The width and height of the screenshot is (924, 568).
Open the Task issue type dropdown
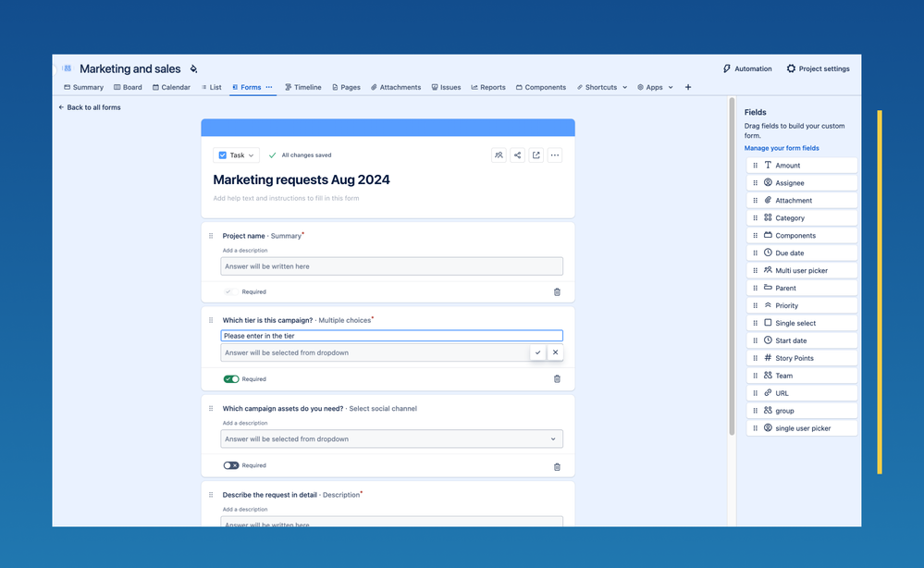coord(236,155)
